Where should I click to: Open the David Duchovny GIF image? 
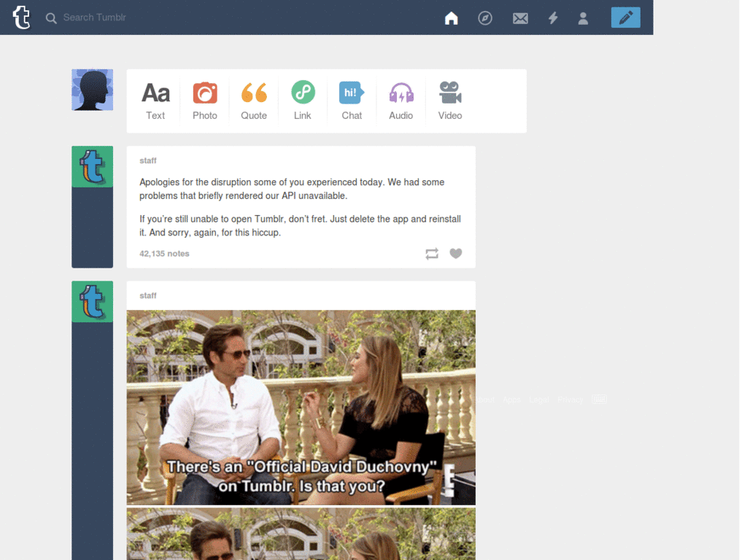click(x=301, y=408)
